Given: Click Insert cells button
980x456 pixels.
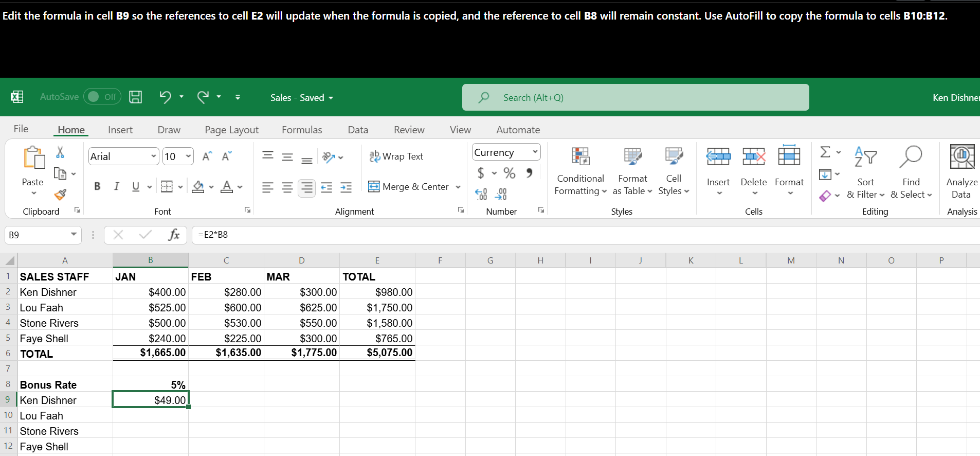Looking at the screenshot, I should pos(718,172).
